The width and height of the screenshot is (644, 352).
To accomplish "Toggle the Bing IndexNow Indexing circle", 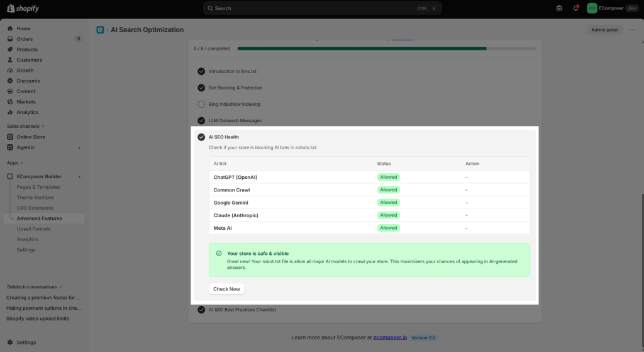I will pos(201,104).
